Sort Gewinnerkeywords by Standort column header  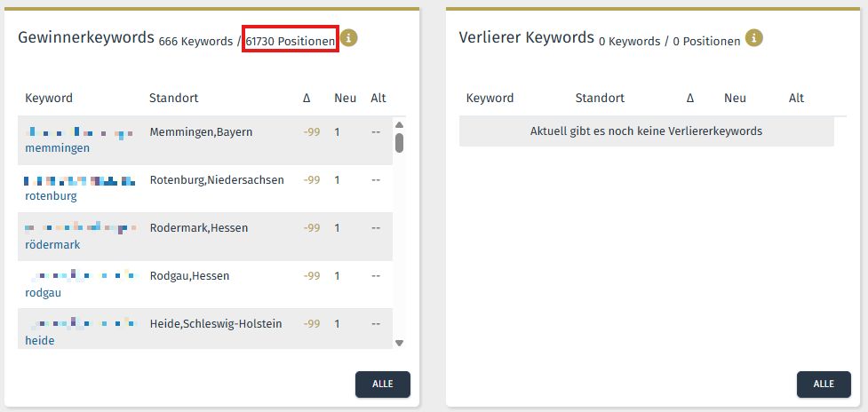pos(174,99)
